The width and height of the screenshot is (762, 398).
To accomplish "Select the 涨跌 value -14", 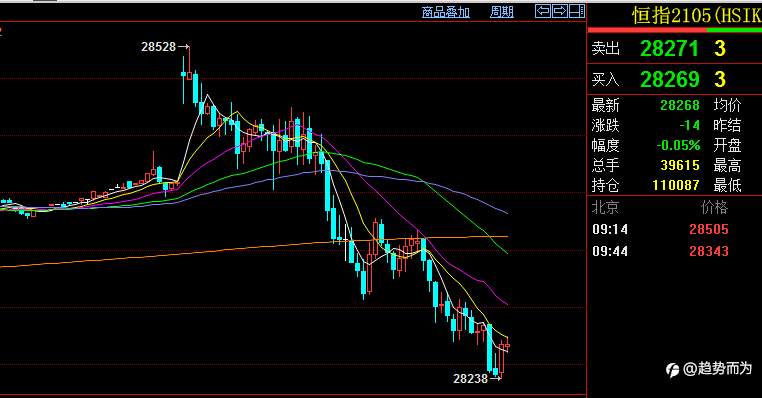I will pyautogui.click(x=690, y=125).
